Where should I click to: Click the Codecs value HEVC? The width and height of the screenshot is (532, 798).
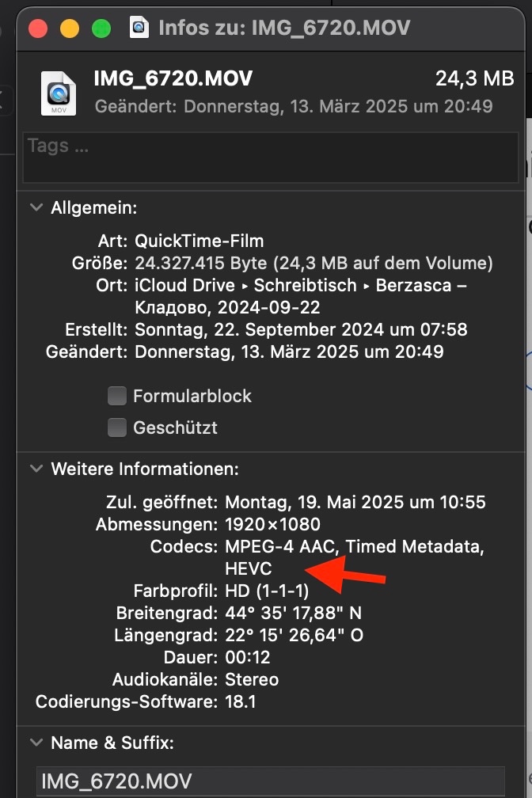click(248, 568)
